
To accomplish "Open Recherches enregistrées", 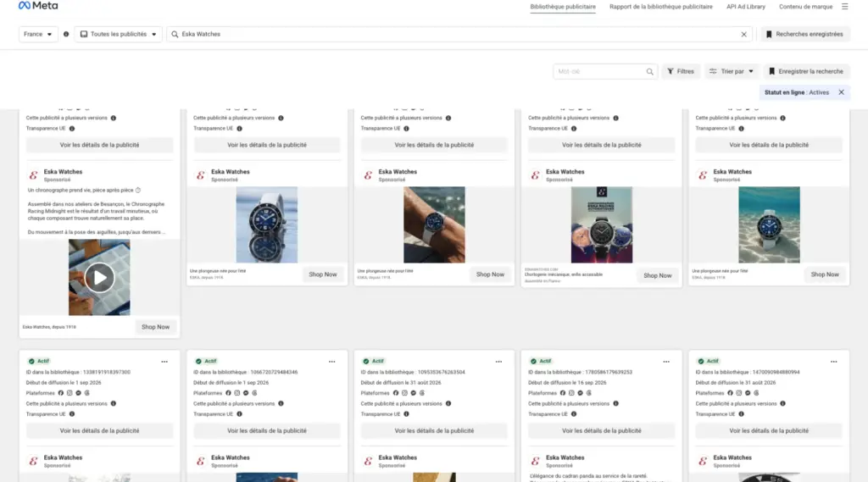I will (804, 35).
